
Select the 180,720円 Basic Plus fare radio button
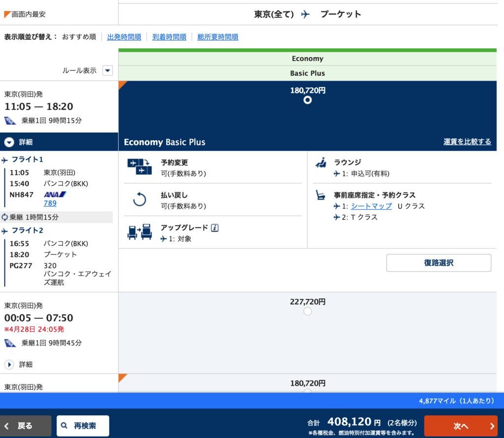click(x=307, y=100)
